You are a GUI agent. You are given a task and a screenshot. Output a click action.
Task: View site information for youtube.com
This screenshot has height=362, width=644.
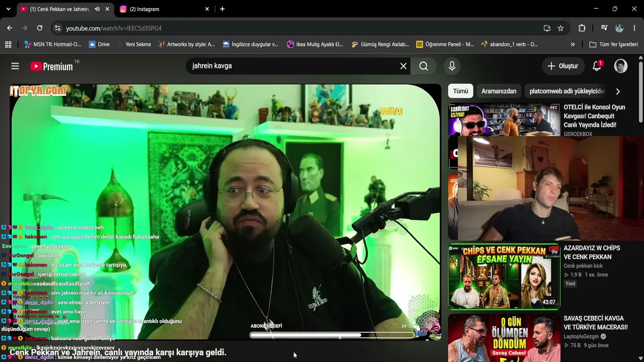point(57,28)
